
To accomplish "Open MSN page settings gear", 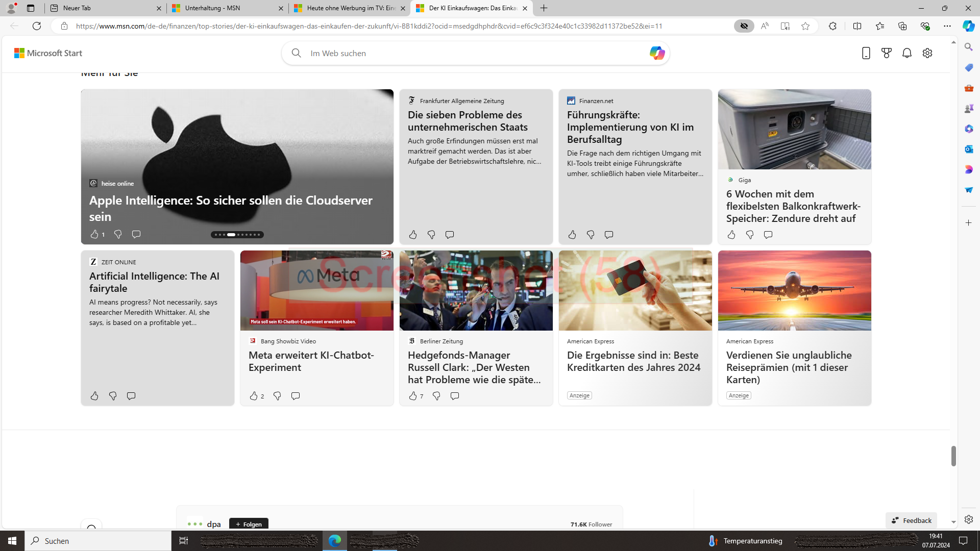I will click(927, 53).
